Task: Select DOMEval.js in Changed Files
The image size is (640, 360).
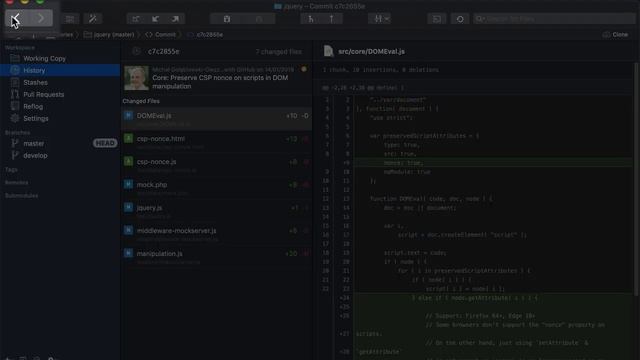Action: point(217,119)
